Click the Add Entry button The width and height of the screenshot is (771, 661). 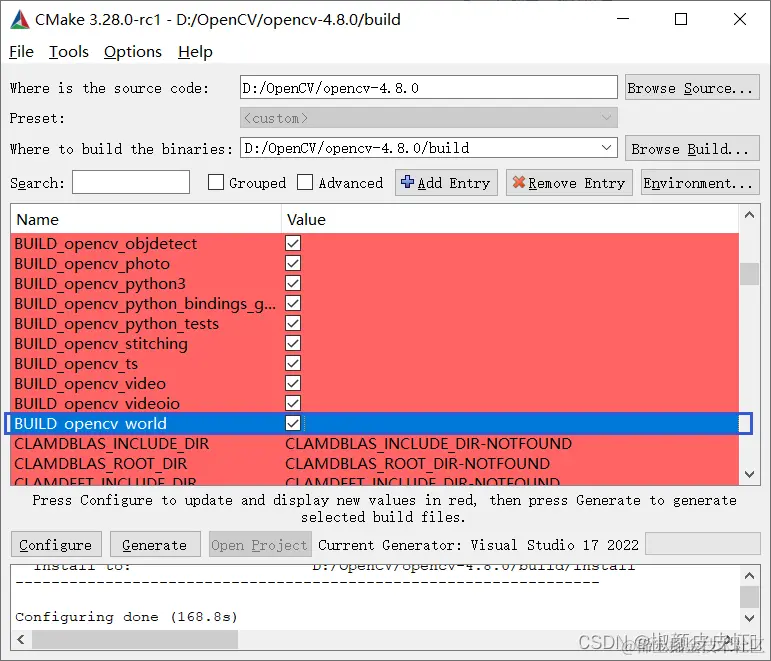pos(446,182)
